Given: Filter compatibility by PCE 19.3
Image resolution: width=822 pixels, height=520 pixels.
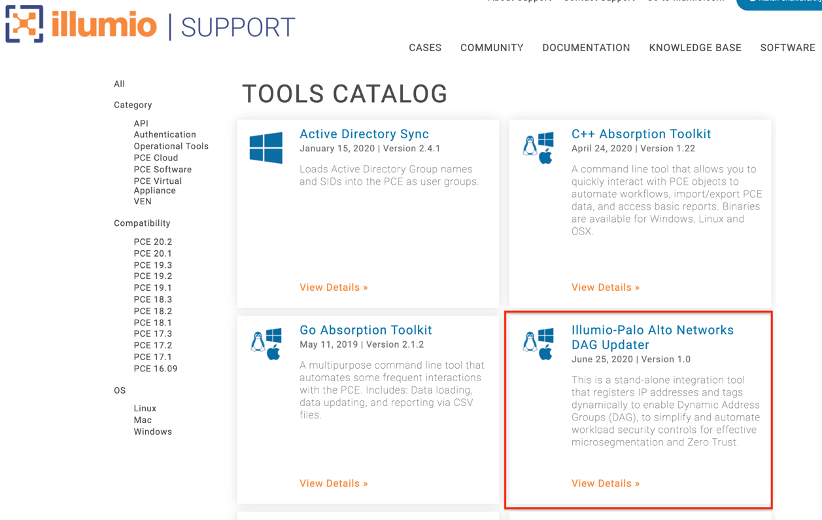Looking at the screenshot, I should (x=153, y=265).
